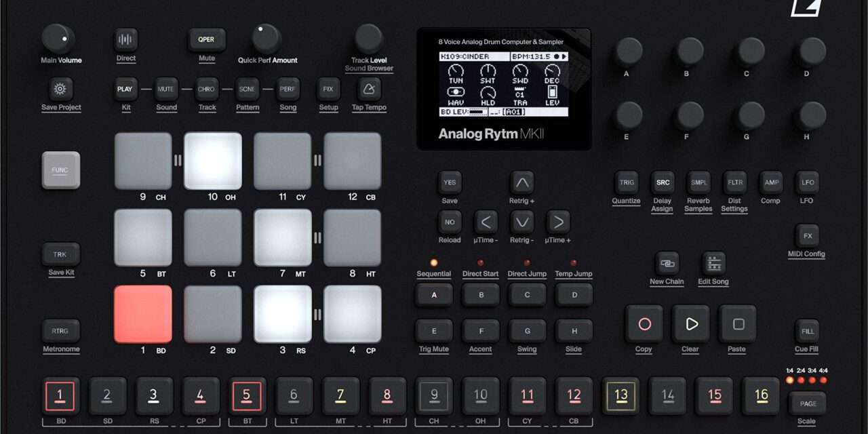Toggle step 1 trig key
The image size is (868, 434).
(60, 395)
